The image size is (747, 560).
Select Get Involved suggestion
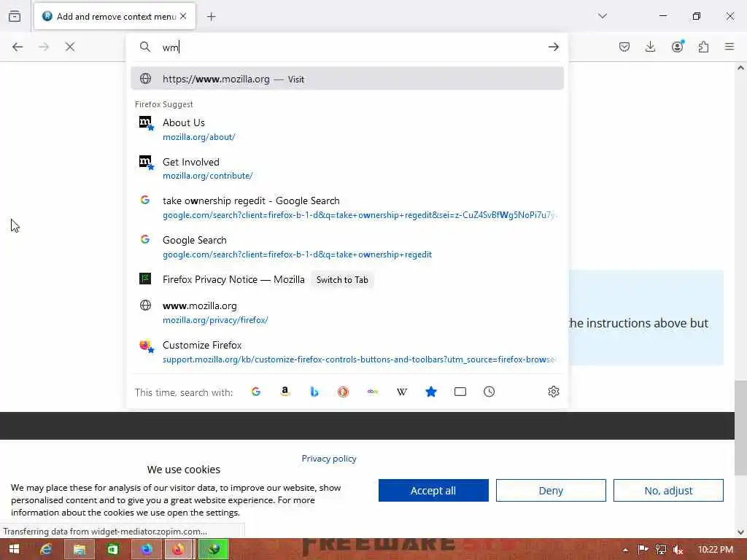(347, 168)
